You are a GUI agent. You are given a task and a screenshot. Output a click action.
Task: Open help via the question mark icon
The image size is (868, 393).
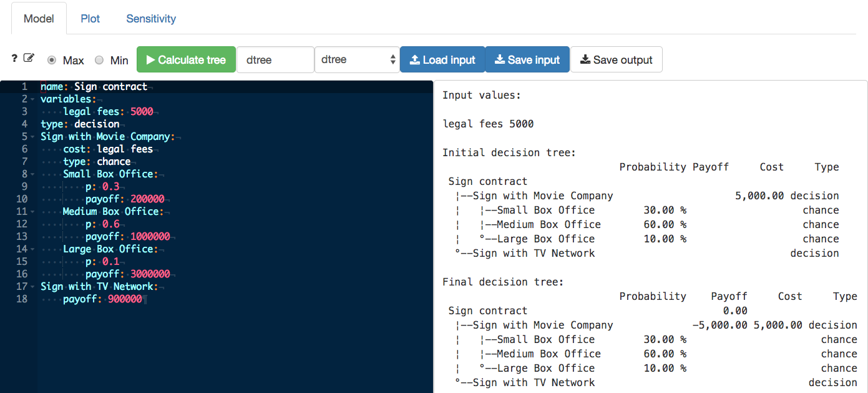(x=14, y=59)
